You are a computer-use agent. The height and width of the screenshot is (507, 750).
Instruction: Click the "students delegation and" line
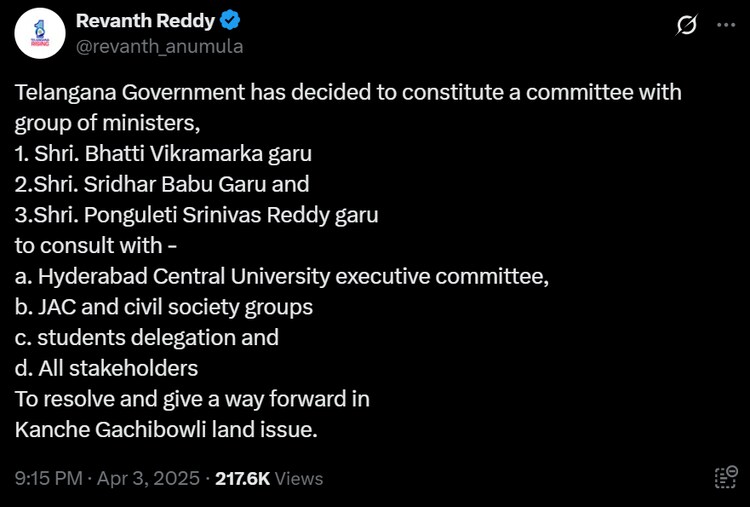(x=147, y=337)
